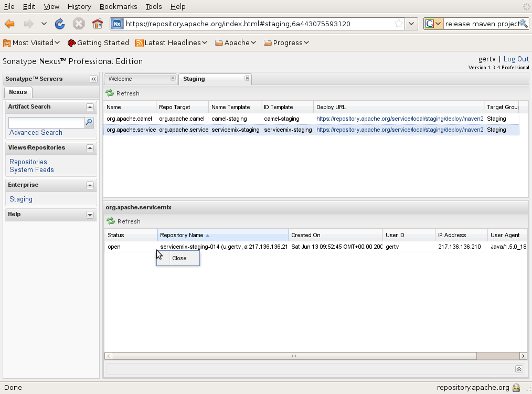The image size is (532, 394).
Task: Open the Getting Started bookmark
Action: 99,43
